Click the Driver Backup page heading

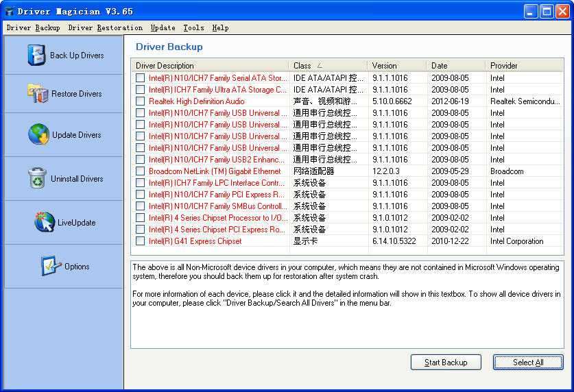(169, 47)
